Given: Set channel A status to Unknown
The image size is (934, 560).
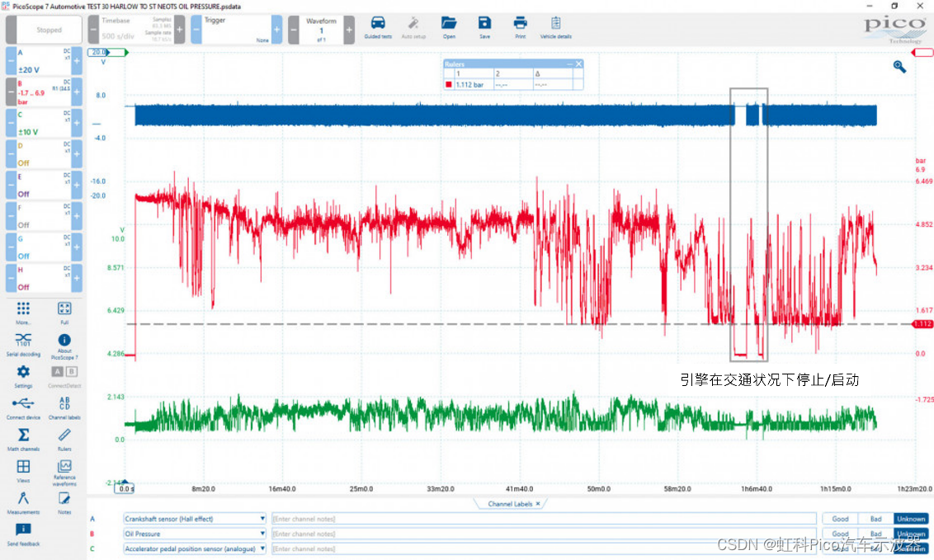Looking at the screenshot, I should [911, 519].
